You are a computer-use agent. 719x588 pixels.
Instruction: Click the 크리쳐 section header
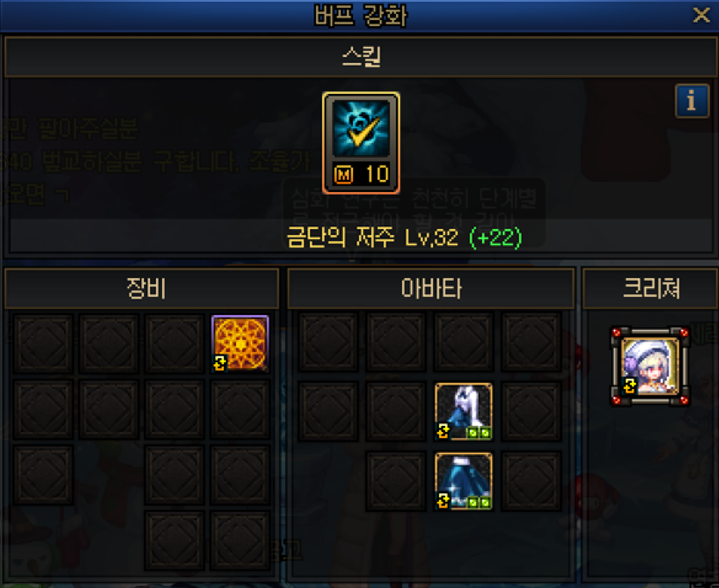point(651,289)
